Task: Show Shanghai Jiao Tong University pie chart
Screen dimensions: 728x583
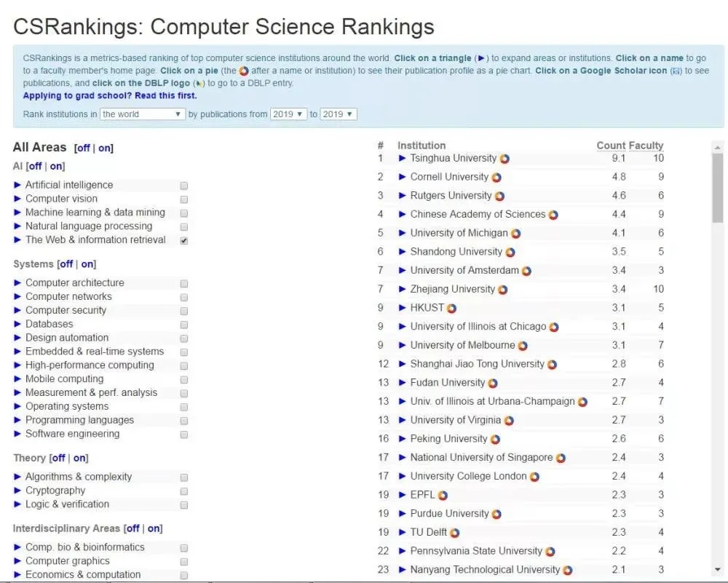Action: tap(552, 365)
